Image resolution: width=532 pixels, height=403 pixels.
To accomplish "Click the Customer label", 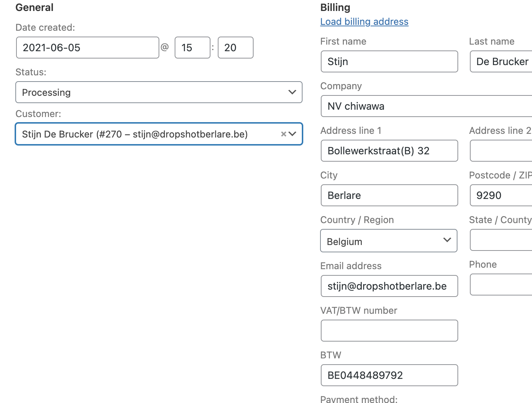I will [38, 114].
